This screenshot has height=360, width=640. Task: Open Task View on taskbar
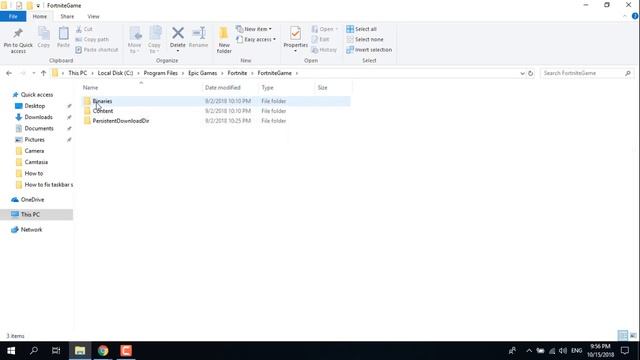[x=56, y=351]
